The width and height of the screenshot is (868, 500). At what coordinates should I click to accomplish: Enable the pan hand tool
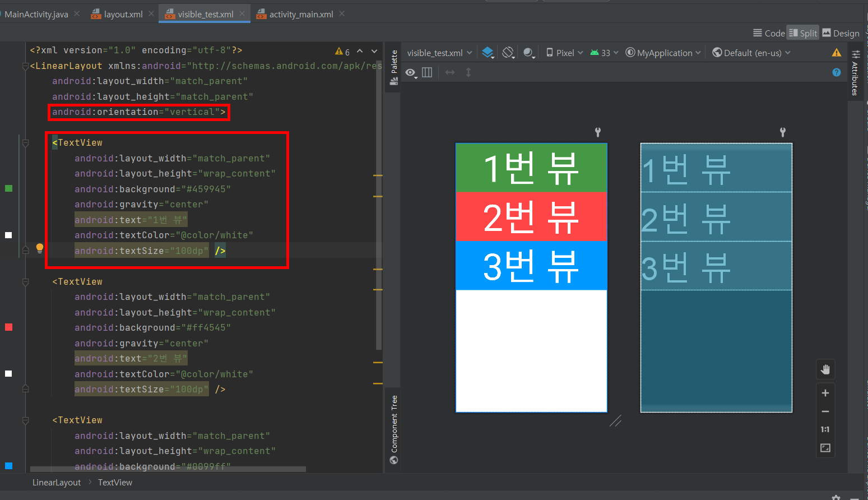(x=825, y=369)
